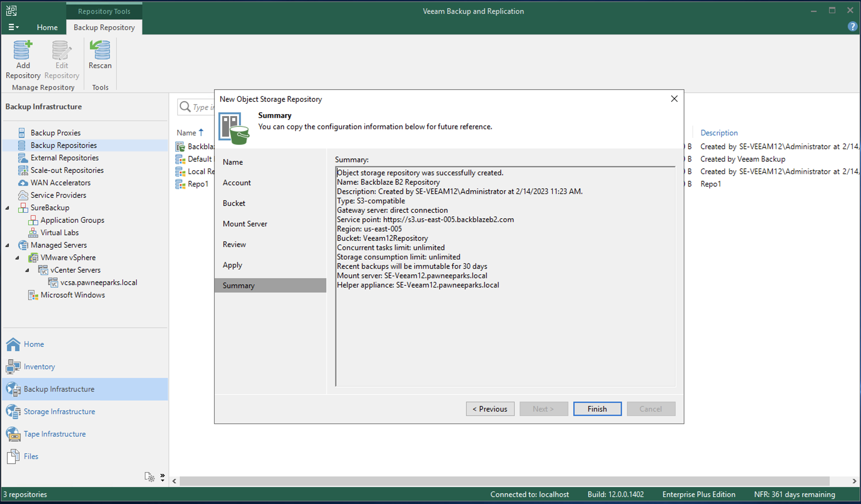Viewport: 861px width, 504px height.
Task: Select the Review wizard step
Action: [x=234, y=244]
